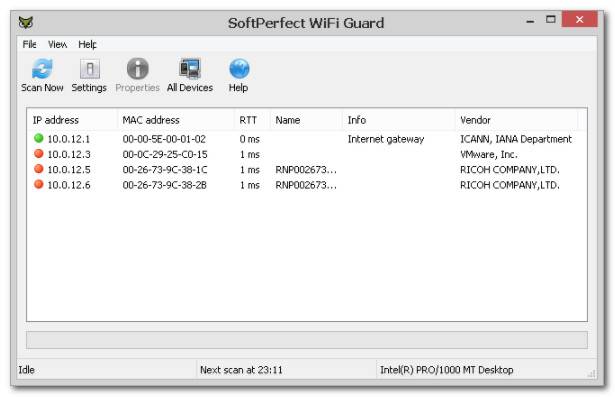The height and width of the screenshot is (397, 615).
Task: Click the Help globe icon
Action: click(x=239, y=69)
